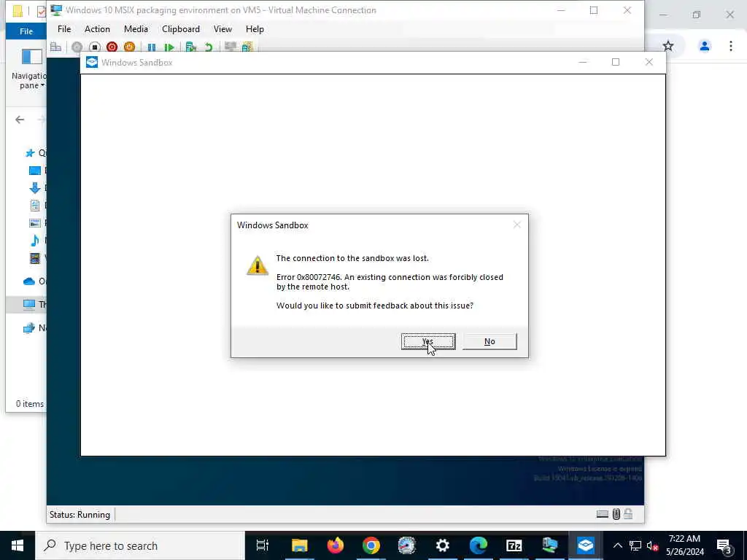Open the notification center icon
Viewport: 747px width, 560px height.
tap(724, 545)
